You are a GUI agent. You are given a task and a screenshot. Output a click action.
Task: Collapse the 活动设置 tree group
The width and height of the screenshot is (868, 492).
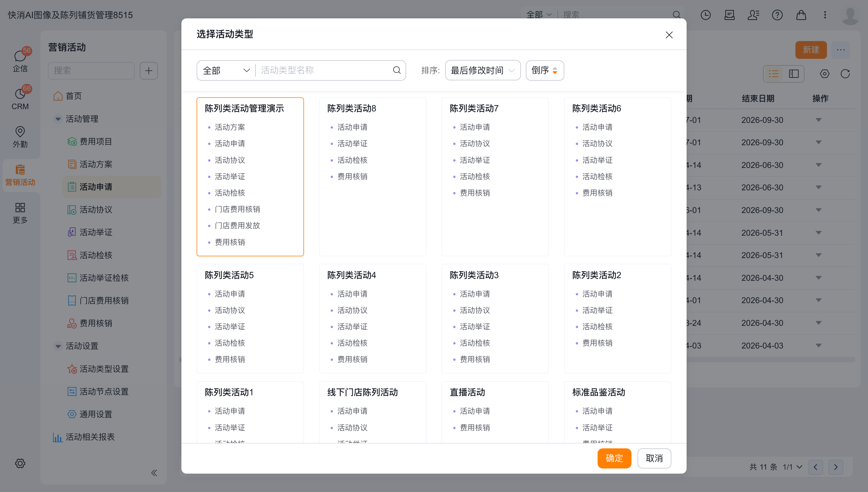(x=58, y=346)
